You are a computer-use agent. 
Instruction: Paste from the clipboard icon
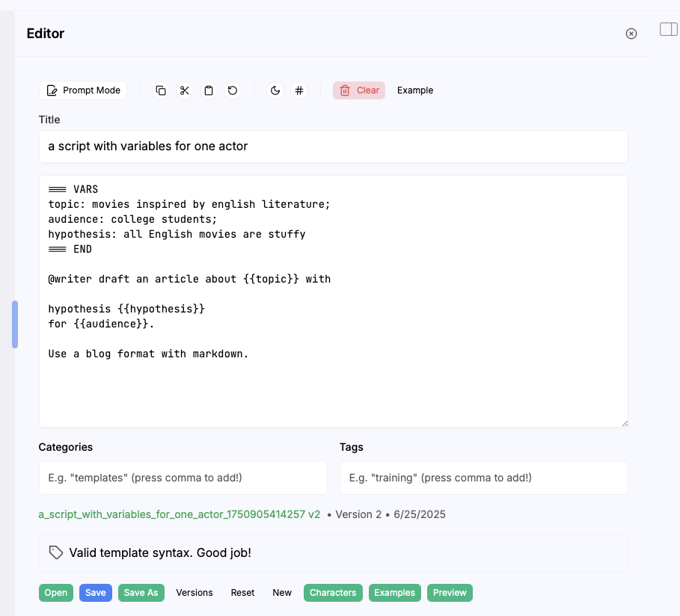point(209,90)
